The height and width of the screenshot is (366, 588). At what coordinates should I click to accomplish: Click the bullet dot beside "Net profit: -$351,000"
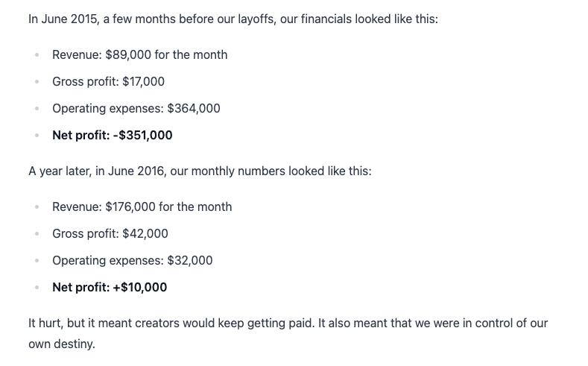[x=36, y=136]
